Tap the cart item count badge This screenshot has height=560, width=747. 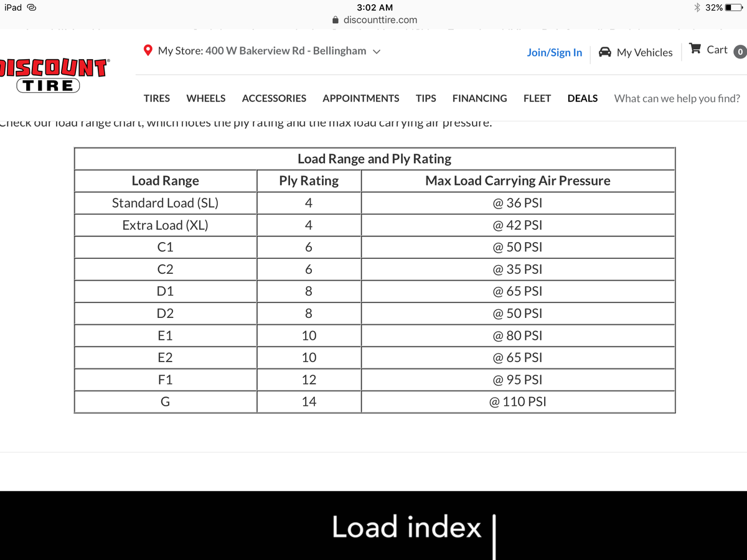coord(740,52)
